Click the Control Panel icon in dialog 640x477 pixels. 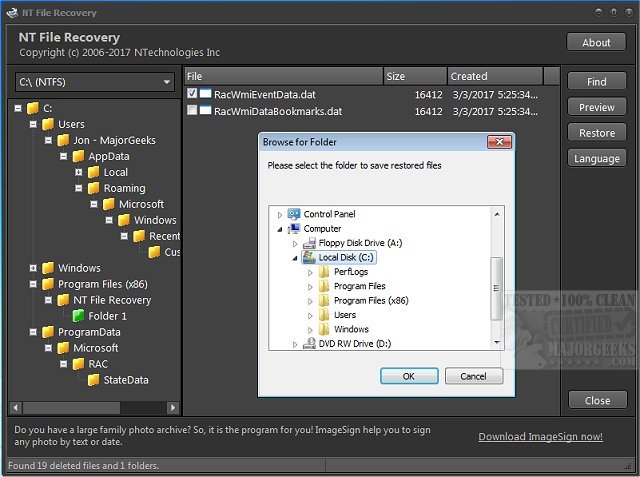click(293, 214)
